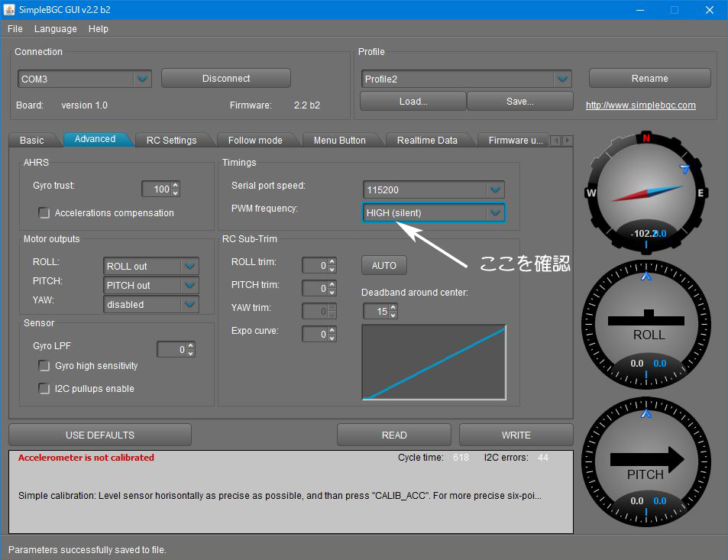
Task: Click the PITCH angle gauge
Action: tap(645, 462)
